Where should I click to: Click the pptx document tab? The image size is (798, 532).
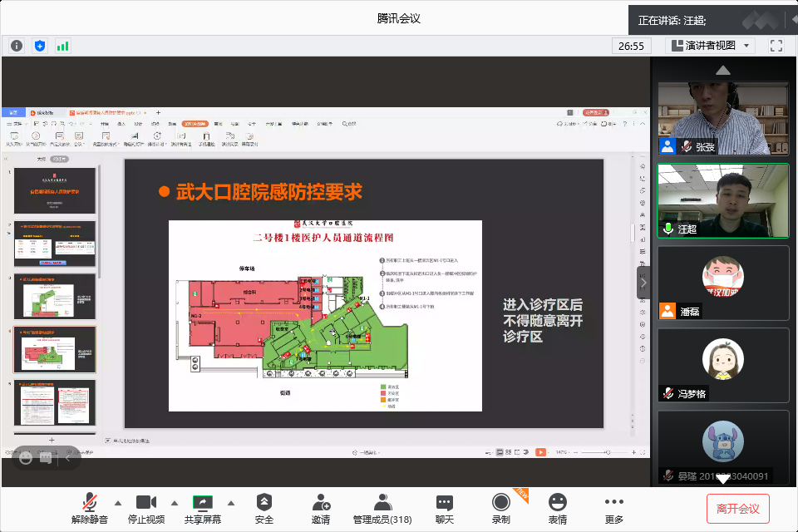(x=107, y=112)
